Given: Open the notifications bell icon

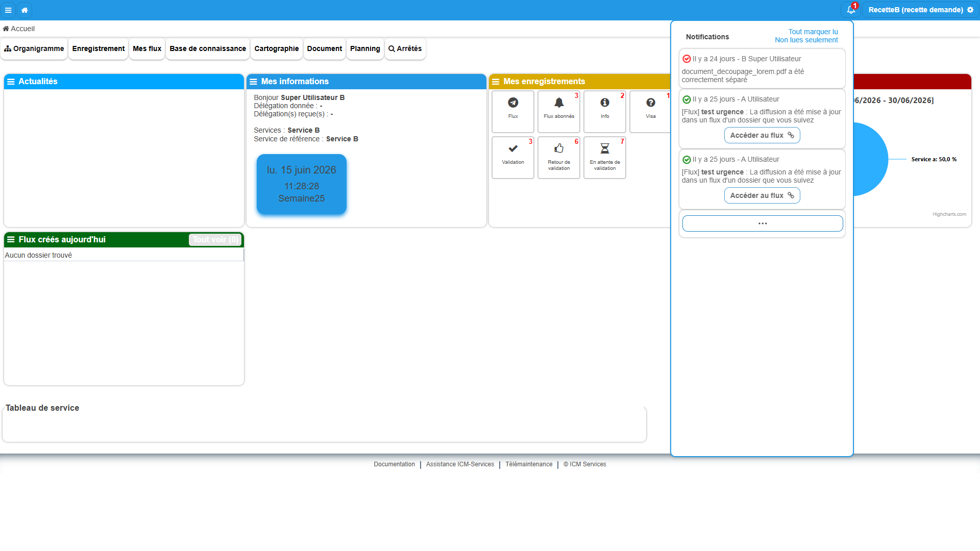Looking at the screenshot, I should pos(851,10).
